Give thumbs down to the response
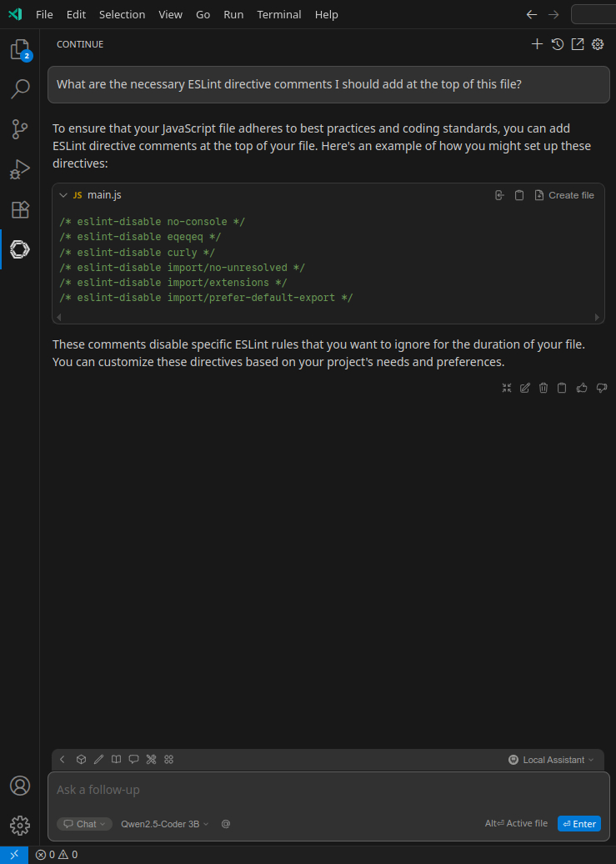This screenshot has width=616, height=864. (x=602, y=388)
